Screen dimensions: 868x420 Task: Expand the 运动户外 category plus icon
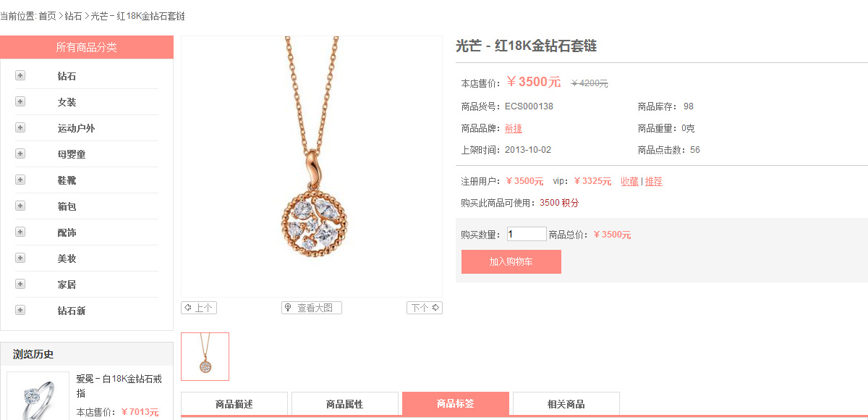click(20, 127)
